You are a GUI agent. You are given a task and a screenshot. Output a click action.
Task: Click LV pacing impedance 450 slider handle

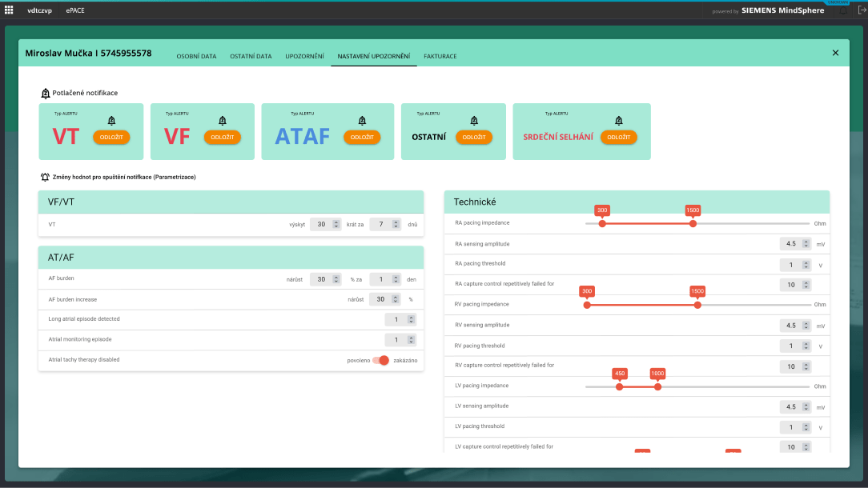point(619,387)
